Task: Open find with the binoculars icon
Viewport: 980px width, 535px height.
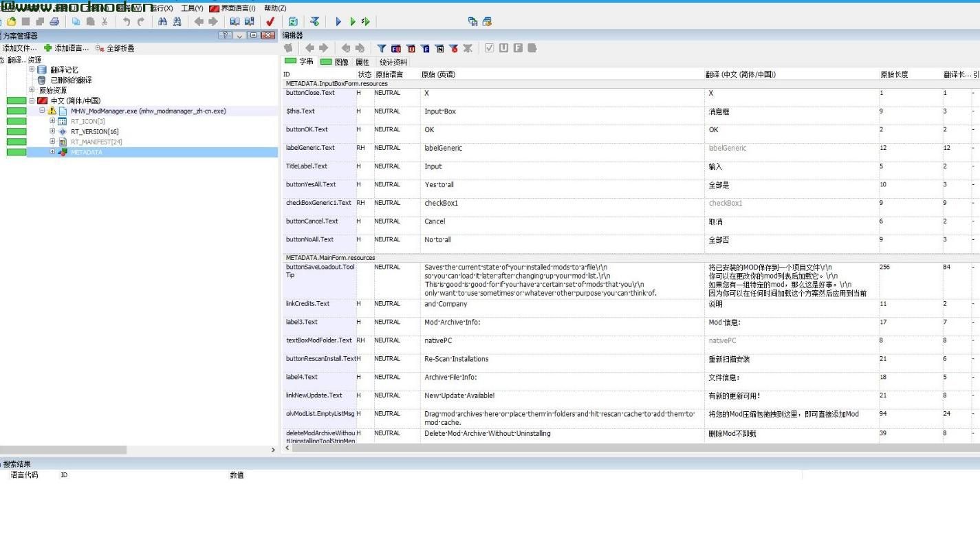Action: pos(162,21)
